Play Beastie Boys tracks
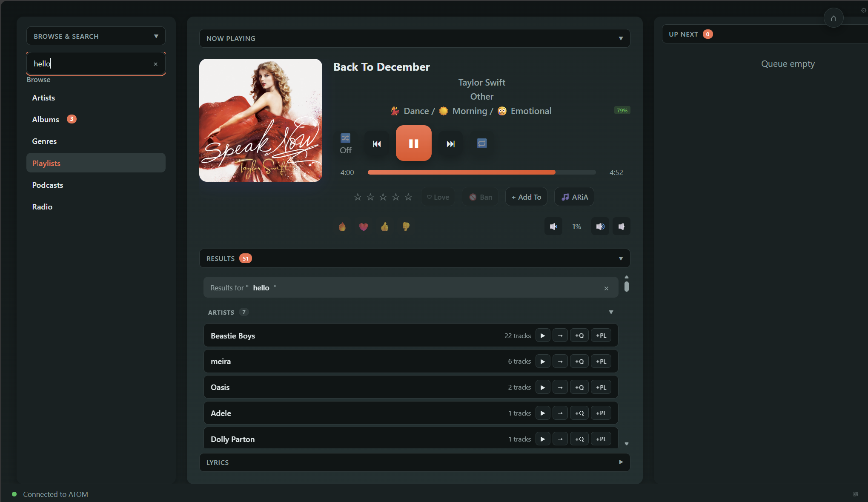 [x=543, y=336]
